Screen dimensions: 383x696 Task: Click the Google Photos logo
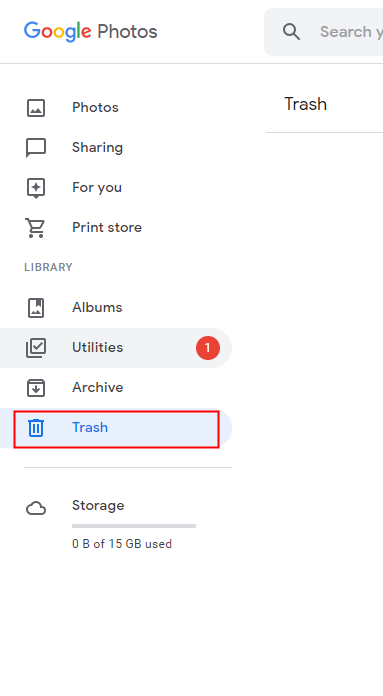coord(91,32)
